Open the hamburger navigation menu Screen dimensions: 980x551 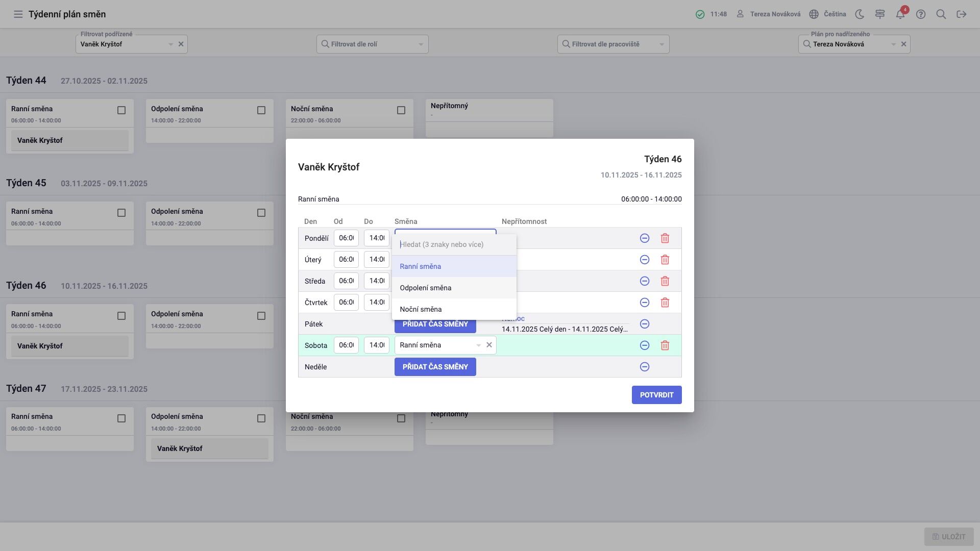pyautogui.click(x=18, y=14)
